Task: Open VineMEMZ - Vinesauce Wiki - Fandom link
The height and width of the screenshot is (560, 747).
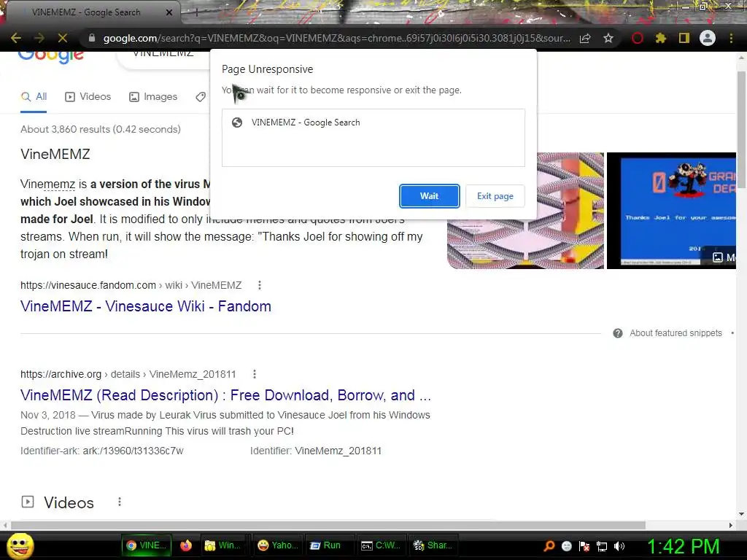Action: [x=146, y=306]
